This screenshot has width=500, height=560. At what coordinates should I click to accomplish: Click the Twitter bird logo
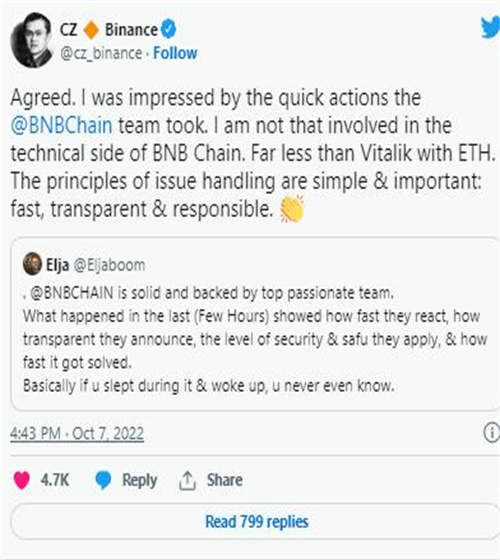click(x=491, y=28)
